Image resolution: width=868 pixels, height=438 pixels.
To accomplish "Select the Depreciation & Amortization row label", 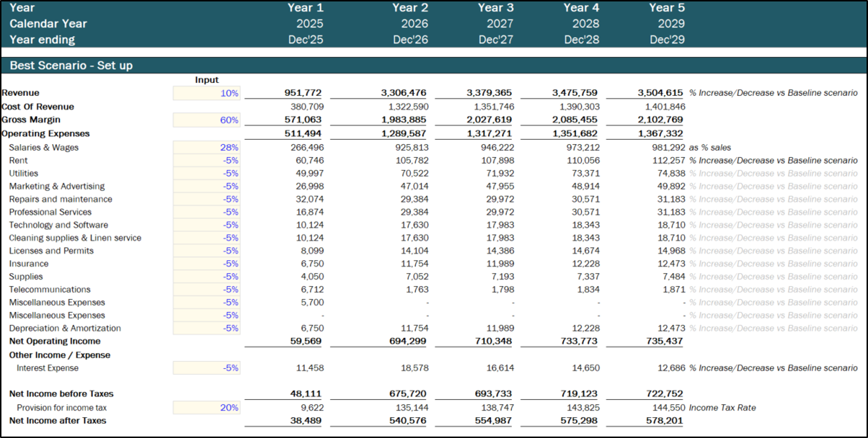I will pyautogui.click(x=65, y=328).
